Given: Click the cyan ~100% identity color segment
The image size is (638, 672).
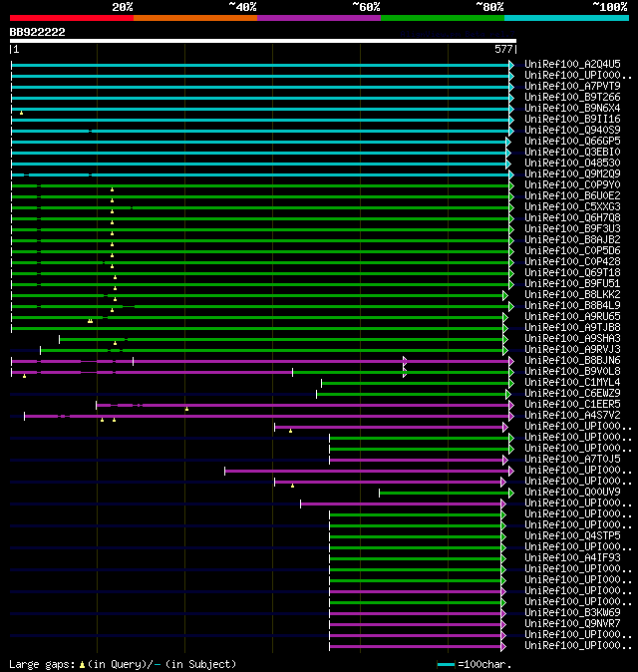Looking at the screenshot, I should coord(567,18).
